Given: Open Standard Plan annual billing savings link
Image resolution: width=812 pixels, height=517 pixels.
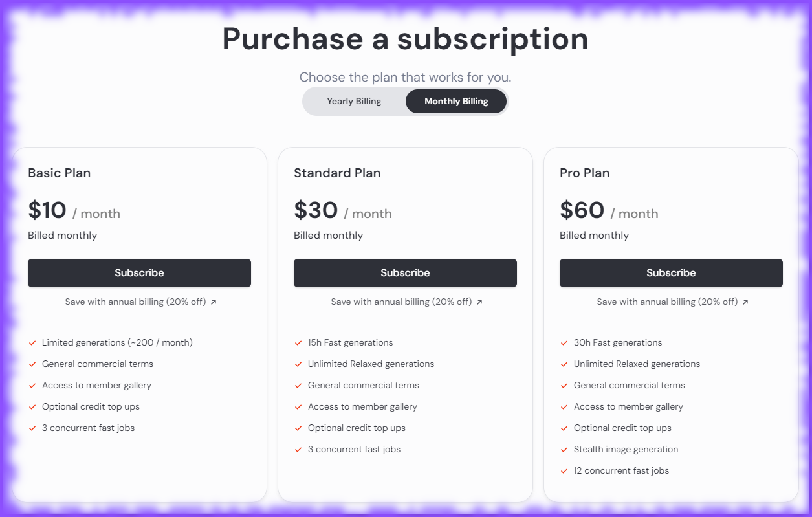Looking at the screenshot, I should (x=401, y=302).
